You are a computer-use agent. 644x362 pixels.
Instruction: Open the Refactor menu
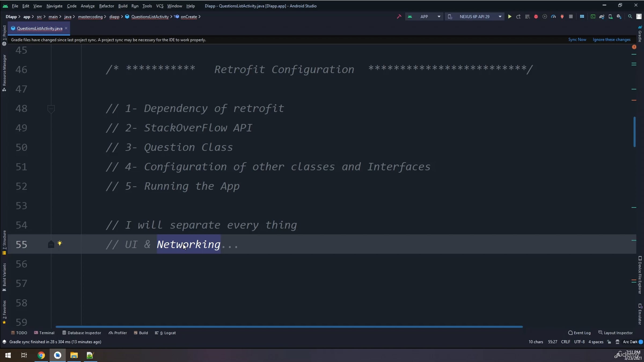point(106,6)
